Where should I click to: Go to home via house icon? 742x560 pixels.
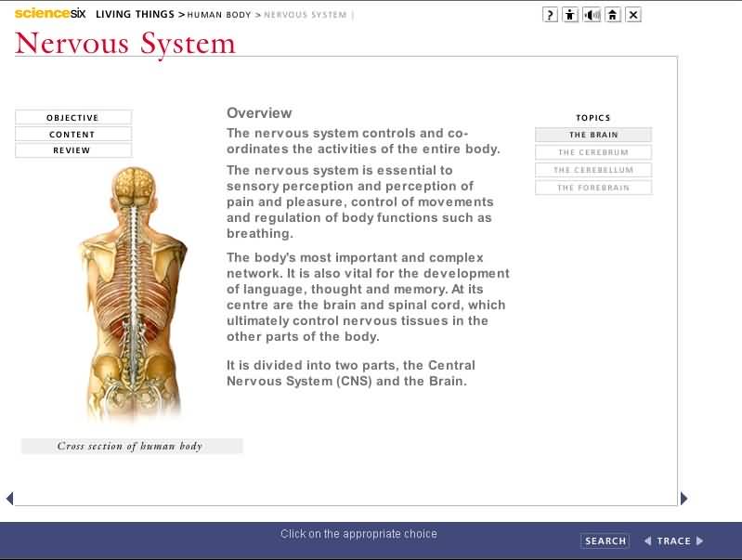pyautogui.click(x=613, y=15)
